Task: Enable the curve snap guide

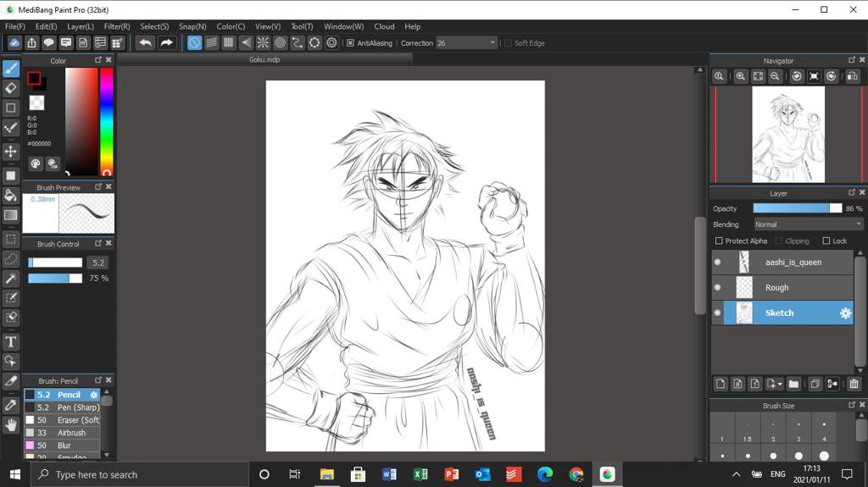Action: tap(298, 42)
